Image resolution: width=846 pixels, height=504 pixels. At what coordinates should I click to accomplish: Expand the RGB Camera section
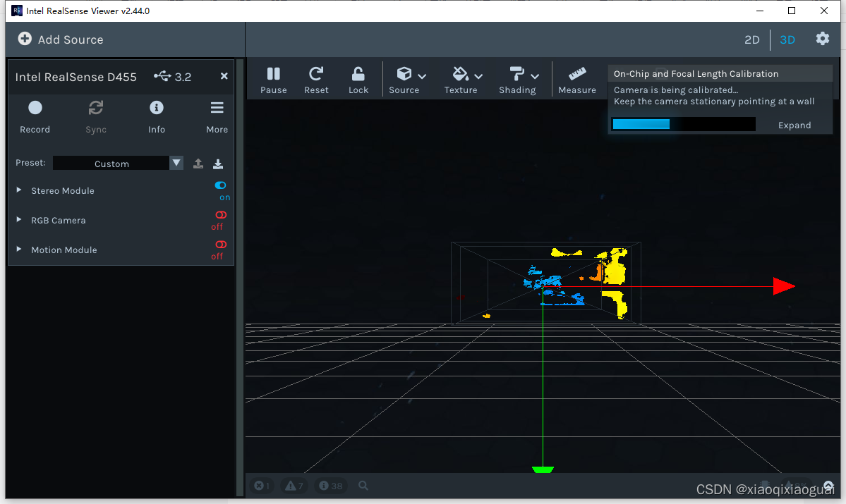point(19,220)
